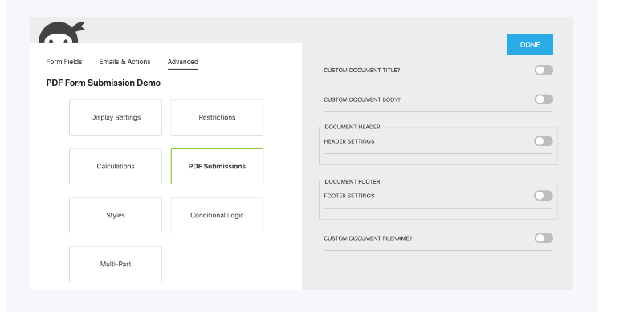The height and width of the screenshot is (312, 644).
Task: Open the Calculations settings card
Action: [116, 167]
